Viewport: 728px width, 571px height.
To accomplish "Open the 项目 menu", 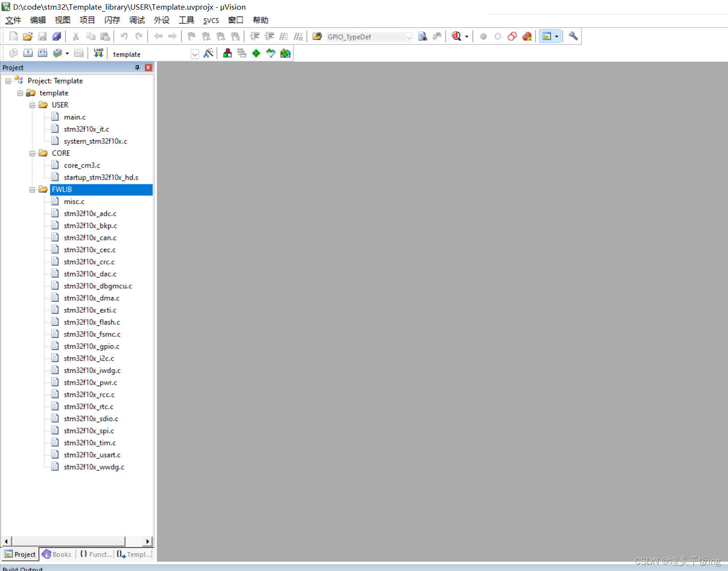I will [x=87, y=20].
